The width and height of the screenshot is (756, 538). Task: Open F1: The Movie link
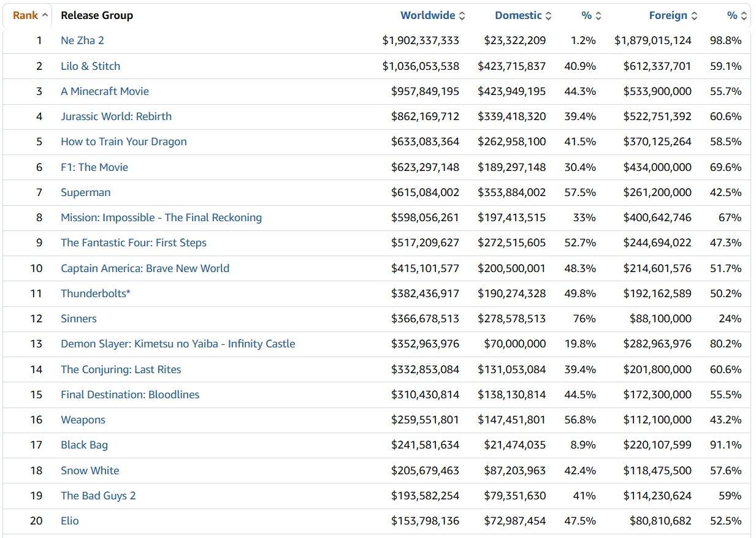click(x=94, y=167)
